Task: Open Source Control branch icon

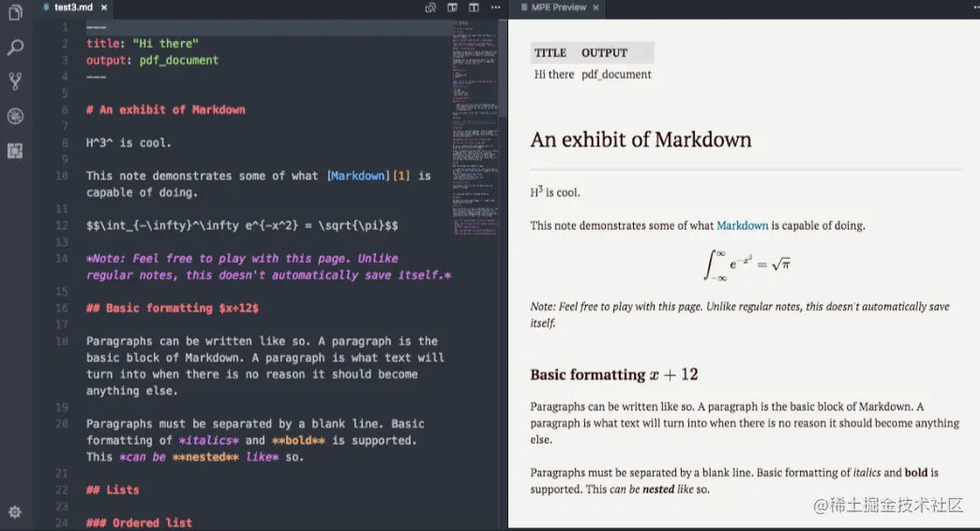Action: click(15, 82)
